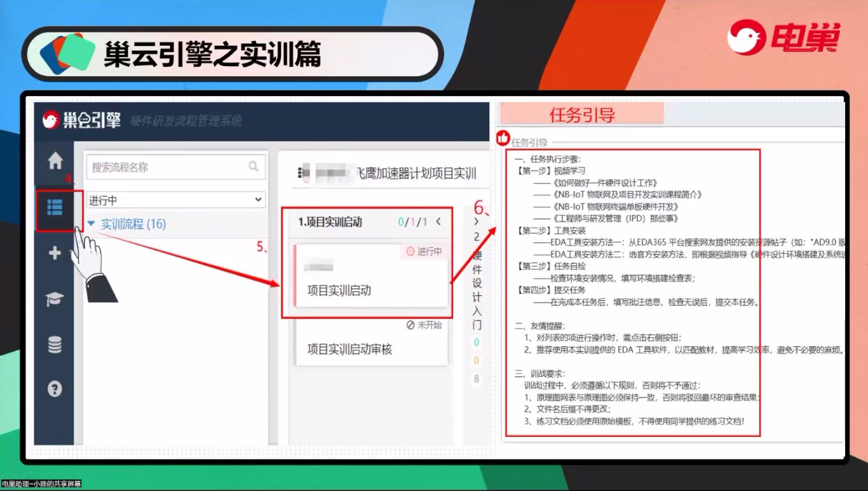Image resolution: width=868 pixels, height=491 pixels.
Task: Click the thumbs-up icon beside 任务引导
Action: pyautogui.click(x=503, y=137)
